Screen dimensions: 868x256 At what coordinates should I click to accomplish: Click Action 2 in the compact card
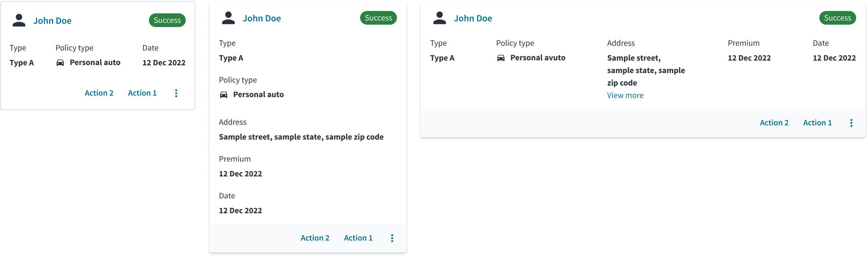point(99,93)
